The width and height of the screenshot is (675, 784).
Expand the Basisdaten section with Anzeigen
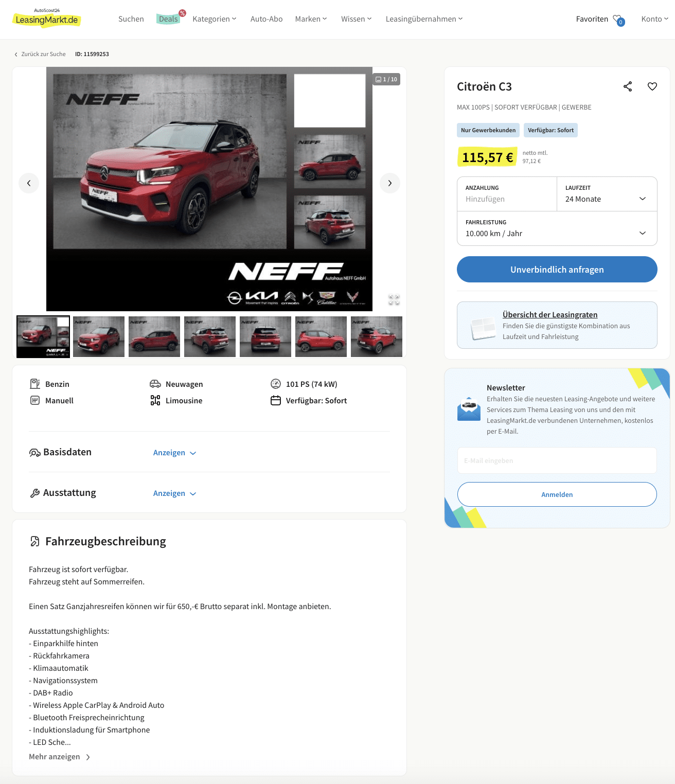tap(175, 453)
